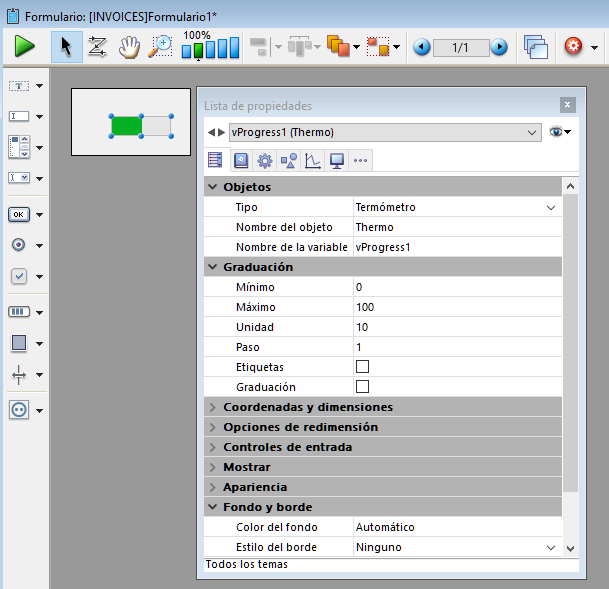The width and height of the screenshot is (609, 589).
Task: Open the chart-icon tab in property list
Action: pyautogui.click(x=313, y=160)
